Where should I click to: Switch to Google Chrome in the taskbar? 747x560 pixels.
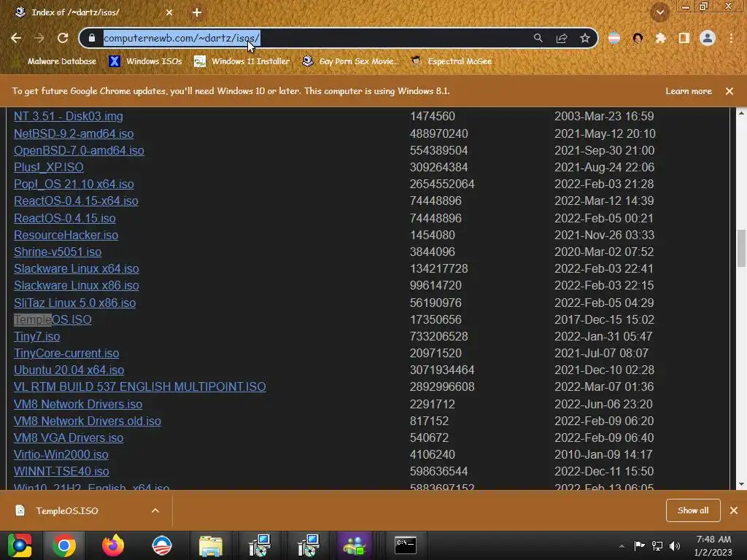point(64,545)
